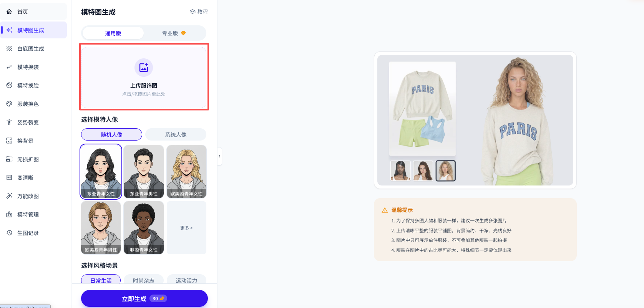644x308 pixels.
Task: Choose the 日常生活 style scene
Action: tap(101, 280)
